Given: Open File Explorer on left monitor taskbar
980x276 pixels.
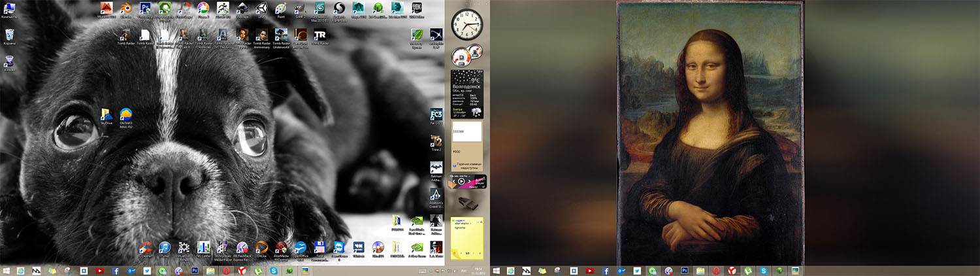Looking at the screenshot, I should click(x=210, y=270).
